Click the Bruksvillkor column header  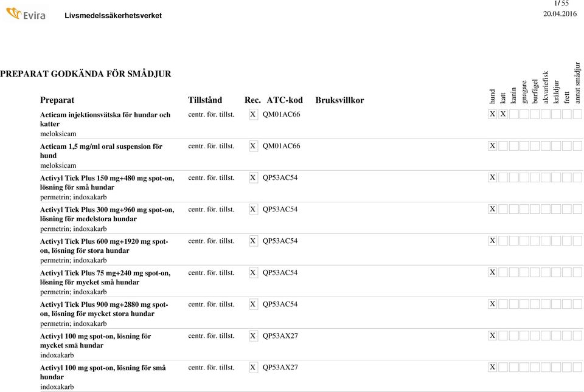click(339, 100)
